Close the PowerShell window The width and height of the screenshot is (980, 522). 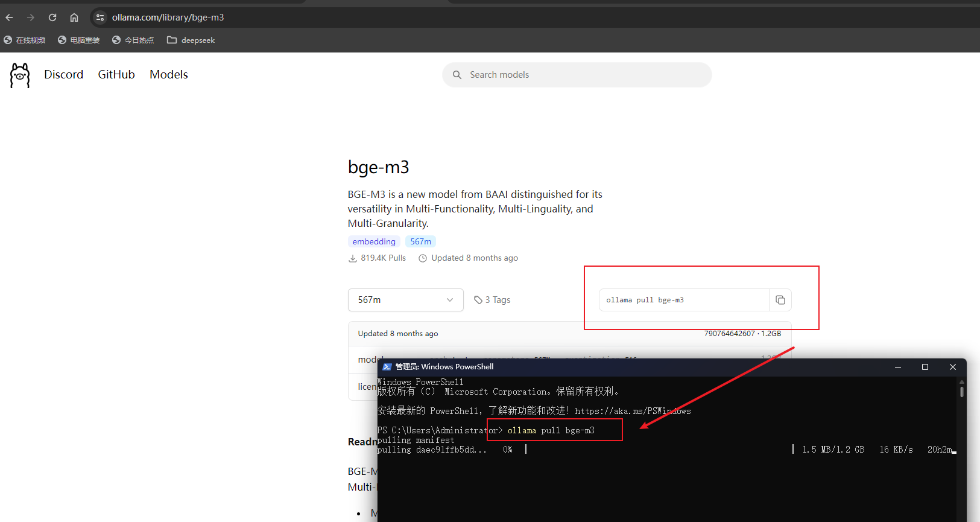point(953,367)
